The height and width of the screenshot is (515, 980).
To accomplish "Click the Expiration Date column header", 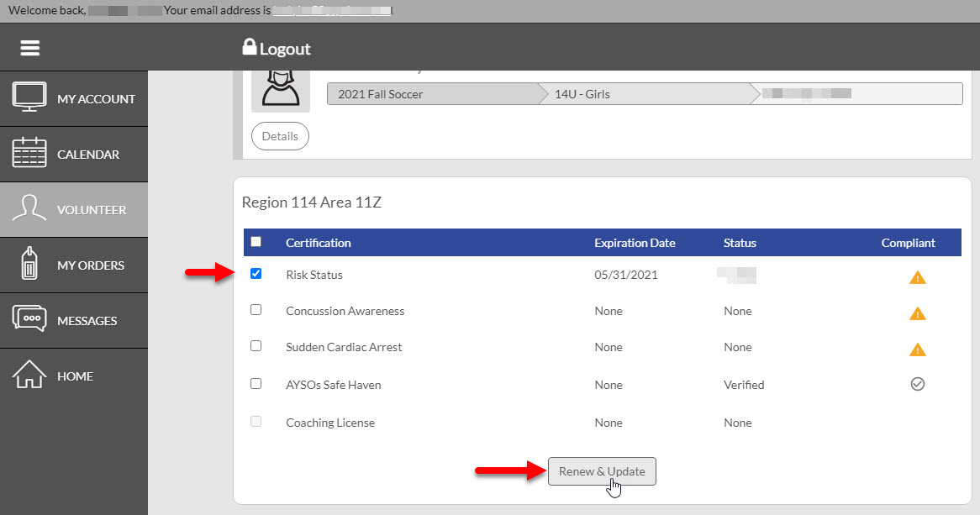I will pyautogui.click(x=635, y=243).
